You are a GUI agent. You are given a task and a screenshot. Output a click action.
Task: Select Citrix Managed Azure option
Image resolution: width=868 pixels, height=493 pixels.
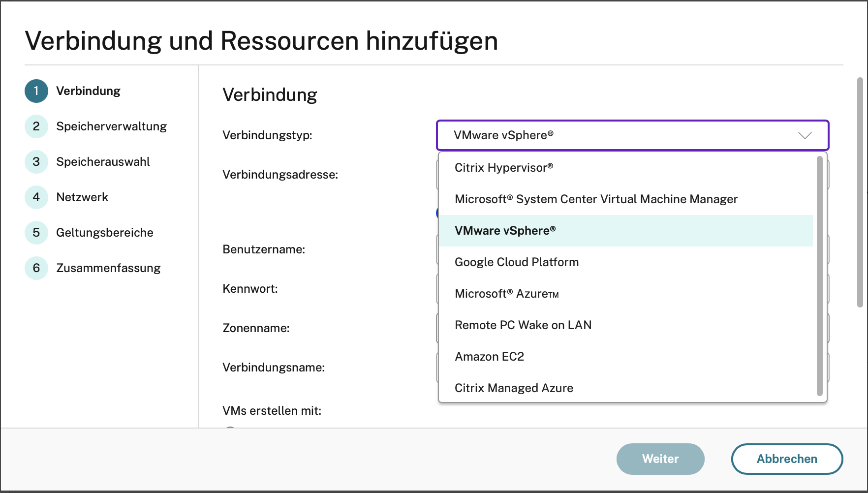coord(625,388)
